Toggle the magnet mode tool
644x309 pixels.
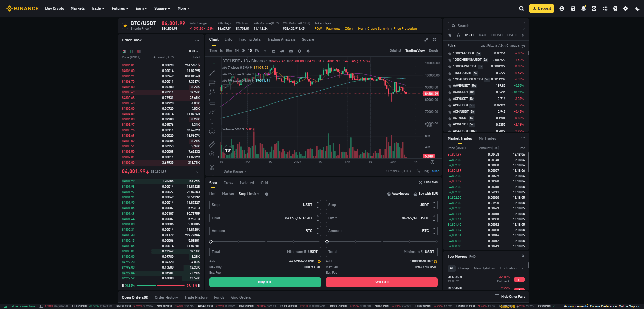point(212,167)
